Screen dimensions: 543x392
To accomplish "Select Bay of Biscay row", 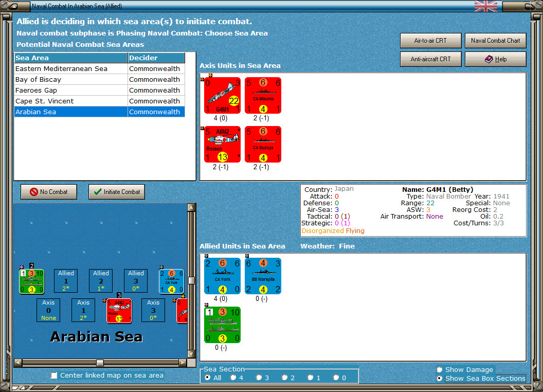I will click(99, 79).
